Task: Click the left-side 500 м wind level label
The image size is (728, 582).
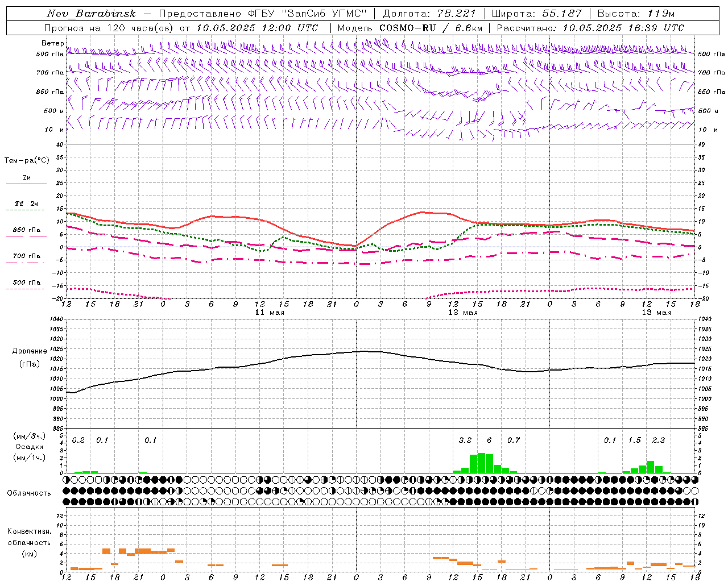Action: click(53, 111)
